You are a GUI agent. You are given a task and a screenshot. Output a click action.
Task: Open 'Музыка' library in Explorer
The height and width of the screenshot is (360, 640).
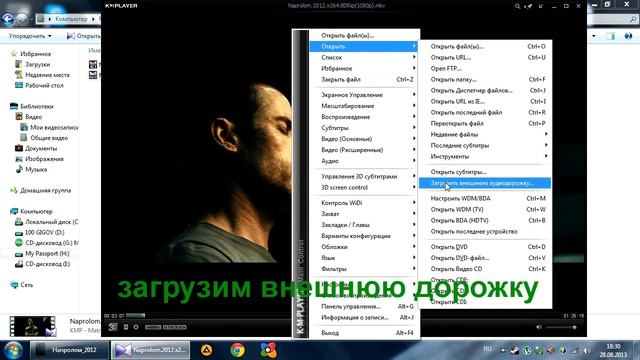click(31, 169)
